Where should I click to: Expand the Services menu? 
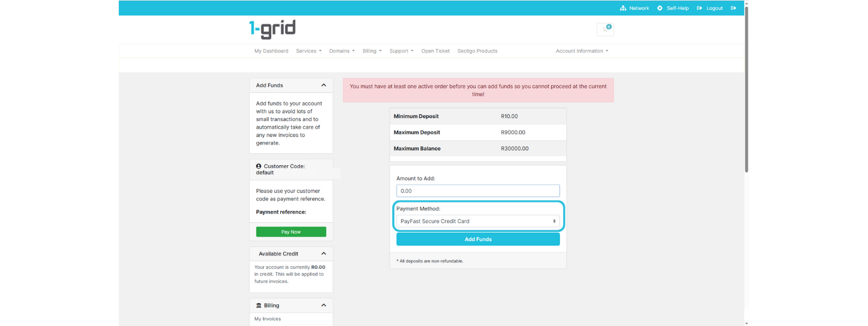tap(308, 51)
